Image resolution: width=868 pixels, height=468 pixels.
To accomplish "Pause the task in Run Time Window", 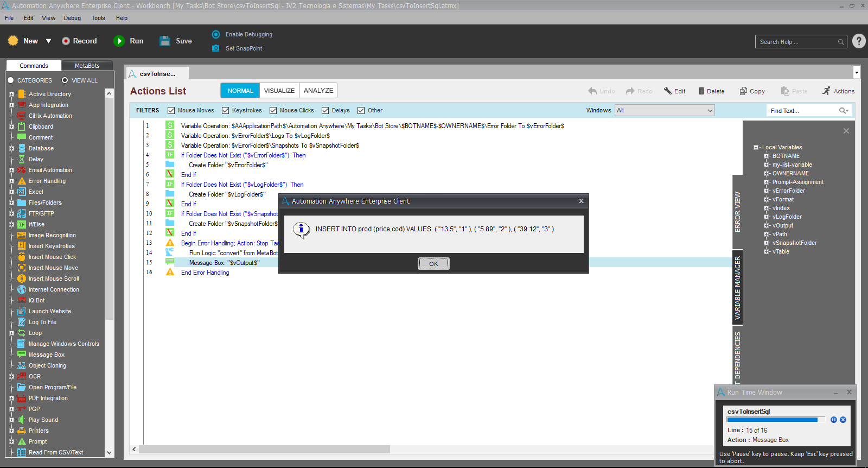I will (x=834, y=420).
